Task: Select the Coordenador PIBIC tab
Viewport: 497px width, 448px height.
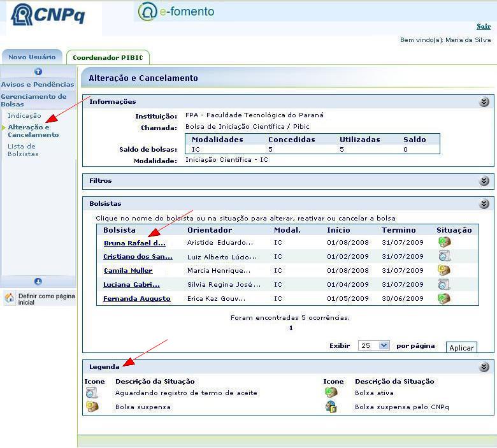Action: 108,58
